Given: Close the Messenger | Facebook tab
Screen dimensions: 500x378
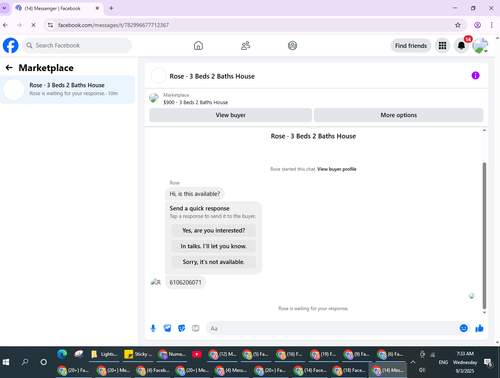Looking at the screenshot, I should pos(97,8).
